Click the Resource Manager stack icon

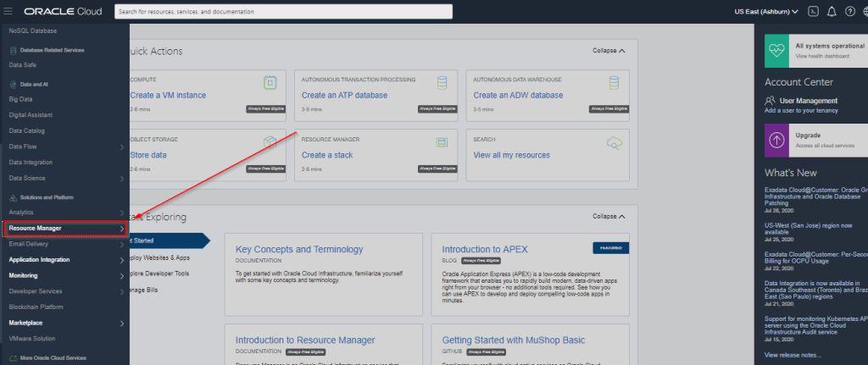(x=441, y=142)
